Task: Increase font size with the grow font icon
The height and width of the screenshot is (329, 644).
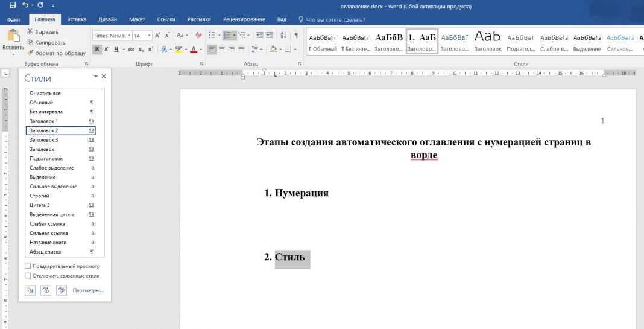Action: (x=158, y=36)
